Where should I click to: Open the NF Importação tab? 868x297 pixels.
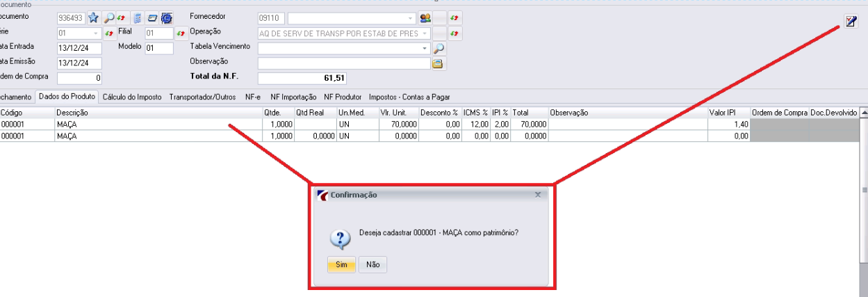pyautogui.click(x=293, y=97)
